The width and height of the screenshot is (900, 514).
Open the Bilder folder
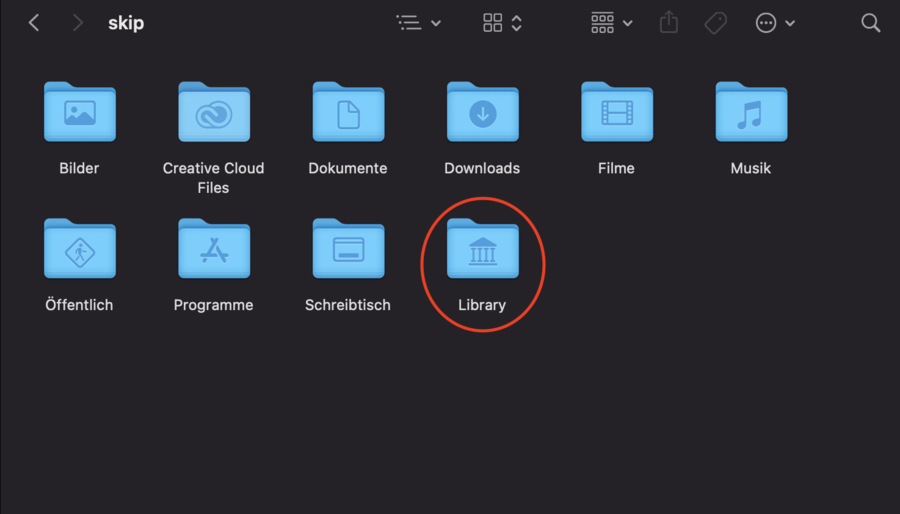(79, 113)
